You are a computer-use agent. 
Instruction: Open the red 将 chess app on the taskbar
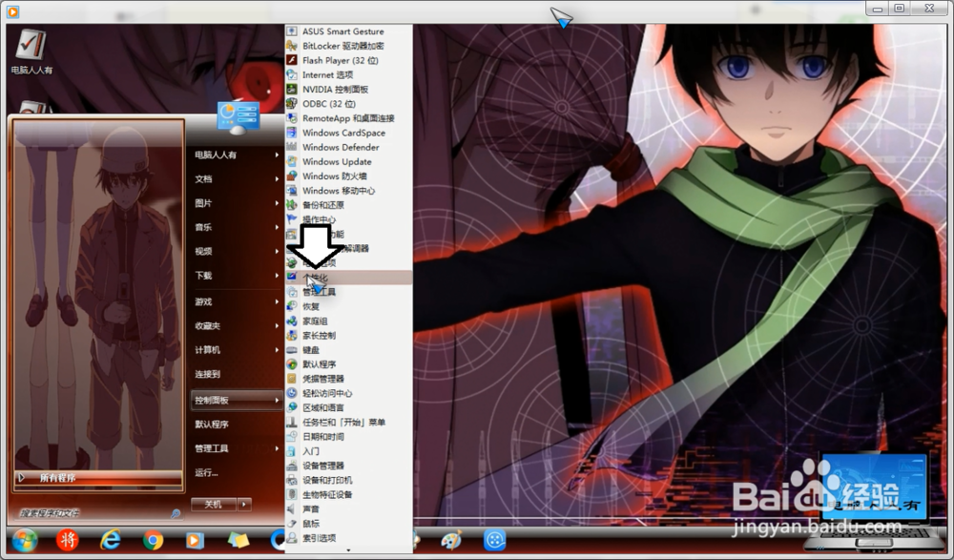pyautogui.click(x=67, y=540)
